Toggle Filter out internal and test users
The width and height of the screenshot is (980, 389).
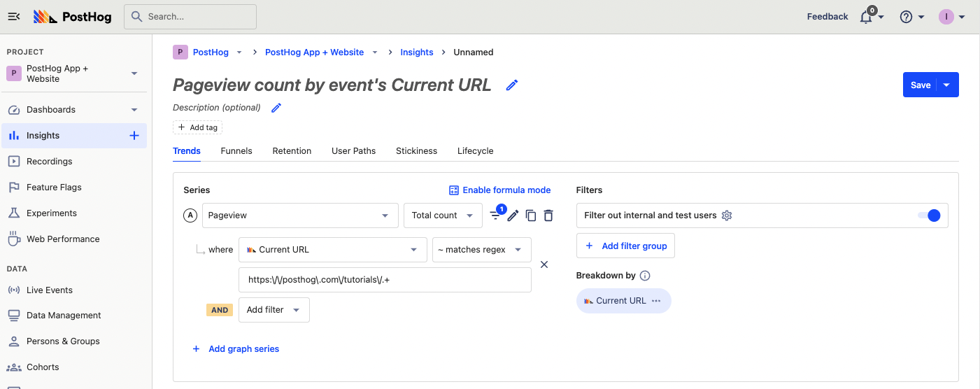[929, 215]
